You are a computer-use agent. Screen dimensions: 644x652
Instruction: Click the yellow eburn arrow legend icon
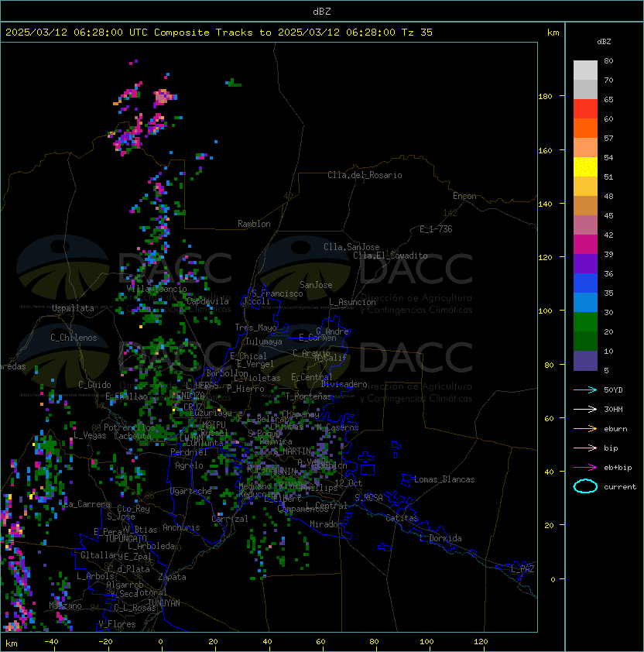[585, 428]
